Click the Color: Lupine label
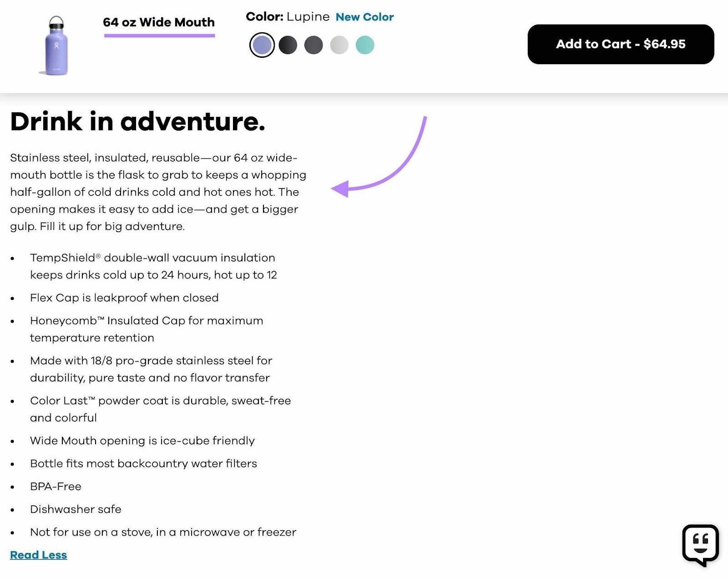This screenshot has width=728, height=578. pos(288,16)
